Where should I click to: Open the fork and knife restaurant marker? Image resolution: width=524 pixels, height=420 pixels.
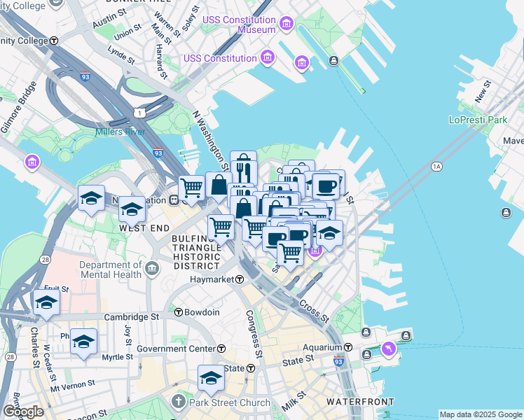[244, 174]
